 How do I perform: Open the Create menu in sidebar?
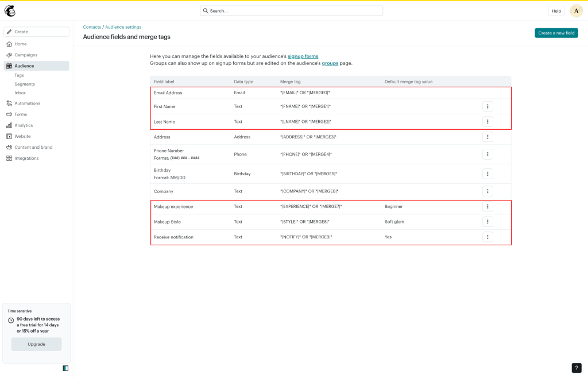click(x=36, y=32)
